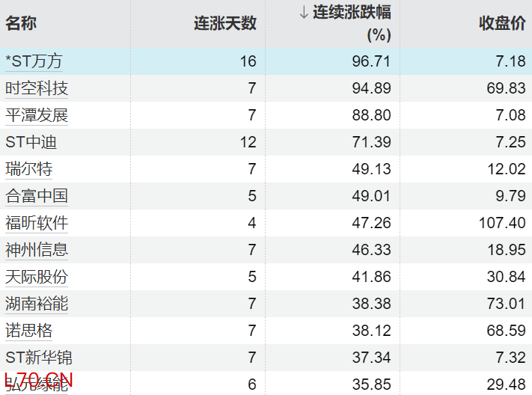Open the 神州信息 stock link
The image size is (532, 395).
click(x=37, y=250)
